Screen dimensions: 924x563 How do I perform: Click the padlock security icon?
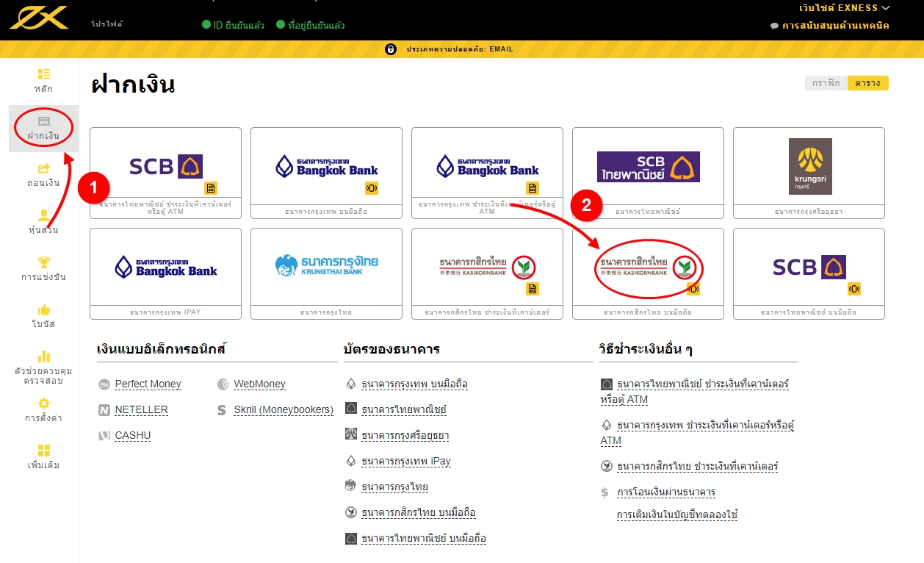click(x=391, y=49)
